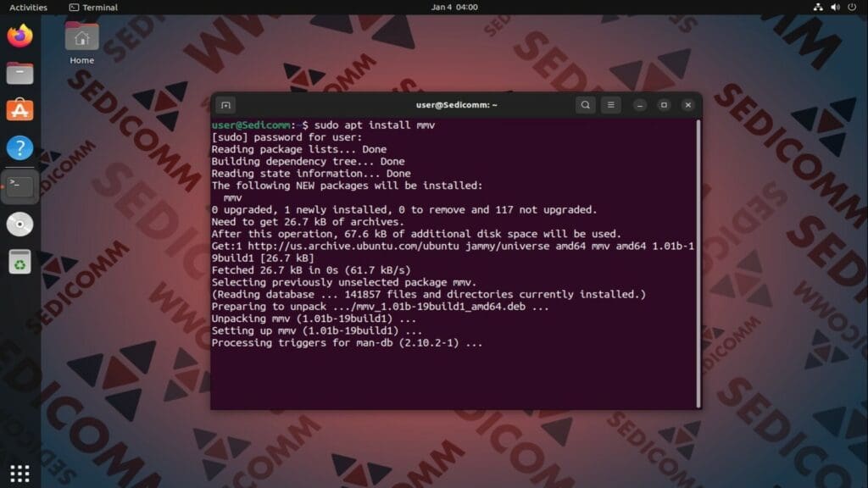The image size is (868, 488).
Task: Open the Help app from the dock
Action: pos(19,147)
